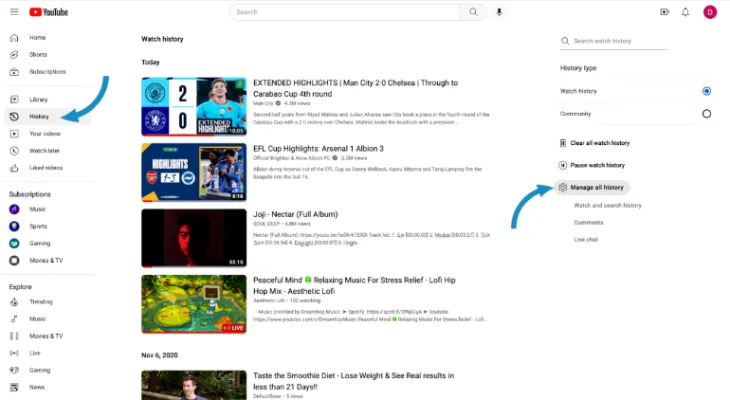Screen dimensions: 730x400
Task: Click the History clock icon
Action: (x=14, y=116)
